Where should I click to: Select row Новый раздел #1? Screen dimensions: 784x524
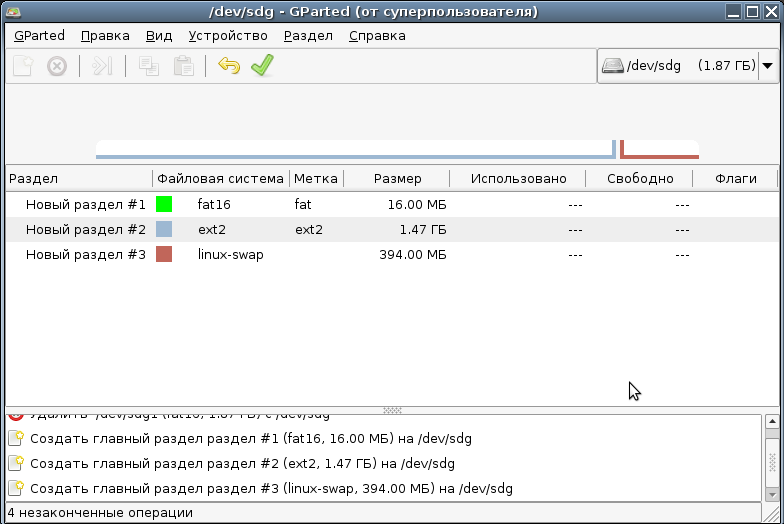tap(392, 204)
